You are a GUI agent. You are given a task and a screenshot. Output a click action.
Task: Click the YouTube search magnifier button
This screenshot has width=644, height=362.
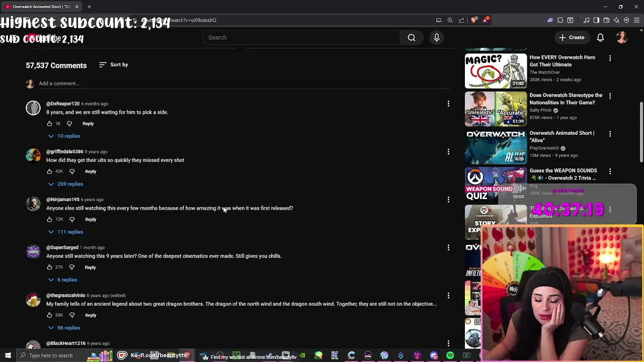pyautogui.click(x=411, y=38)
